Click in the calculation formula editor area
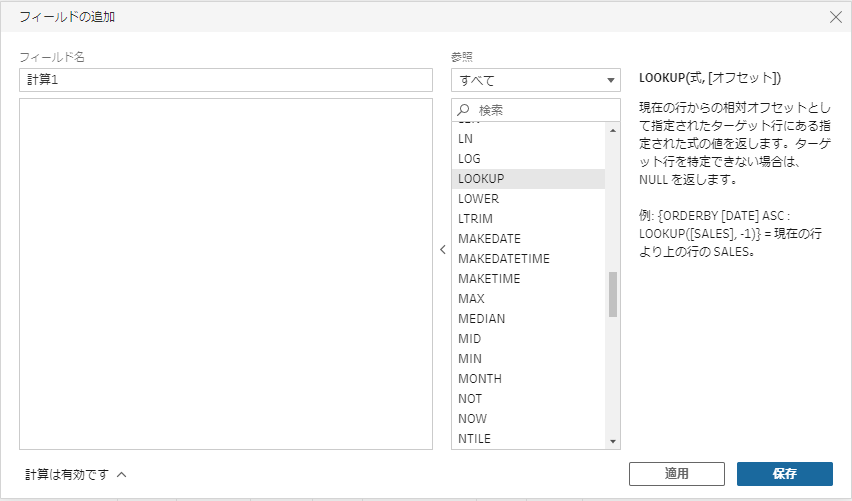 pyautogui.click(x=226, y=274)
